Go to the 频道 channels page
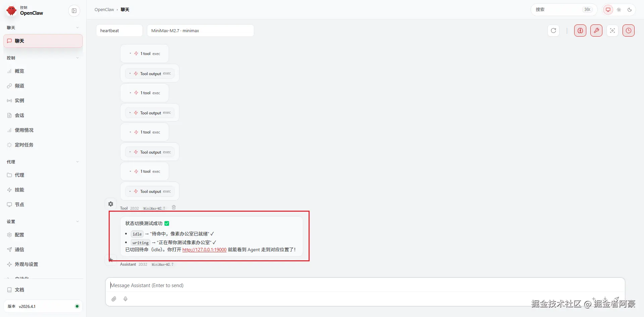 pyautogui.click(x=43, y=86)
